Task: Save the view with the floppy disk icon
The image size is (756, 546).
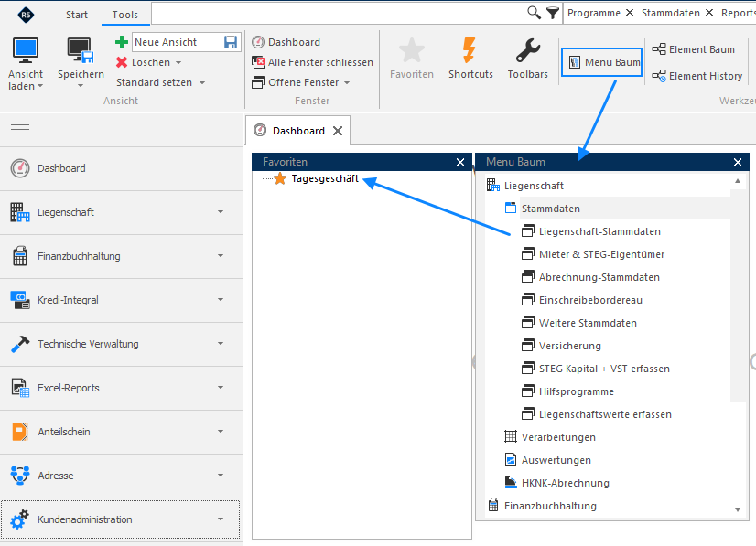Action: click(231, 42)
